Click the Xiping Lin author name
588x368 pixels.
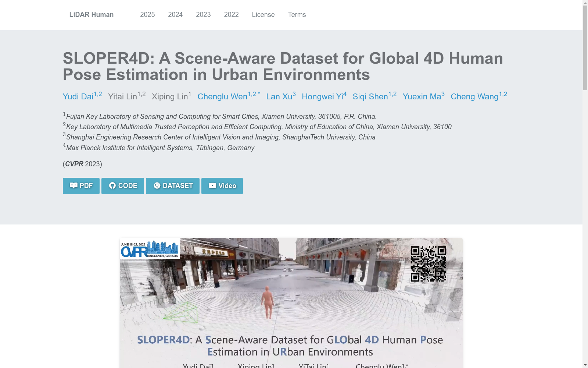coord(171,96)
